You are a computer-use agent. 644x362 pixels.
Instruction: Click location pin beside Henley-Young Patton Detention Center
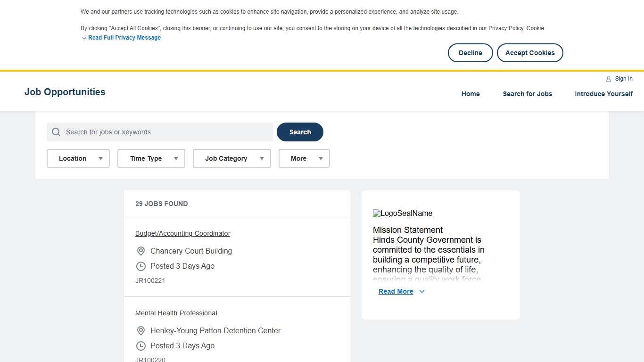(x=141, y=331)
